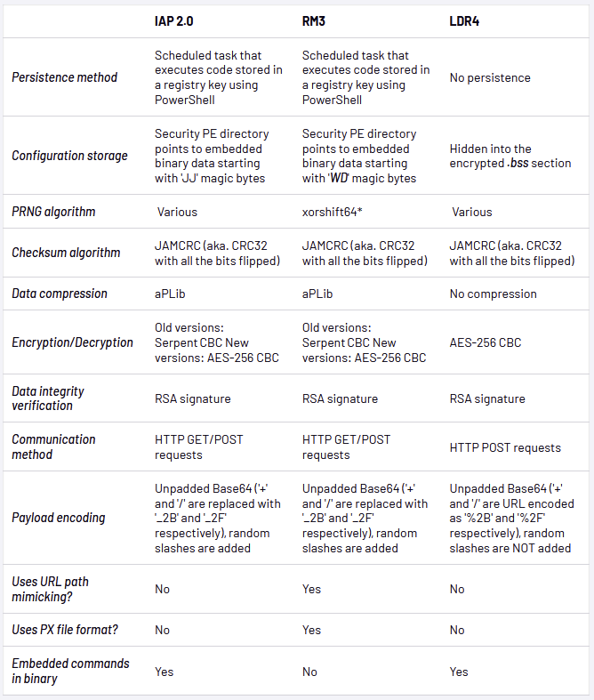This screenshot has height=700, width=594.
Task: Click the 'Uses URL path mimicking?' label
Action: tap(50, 589)
